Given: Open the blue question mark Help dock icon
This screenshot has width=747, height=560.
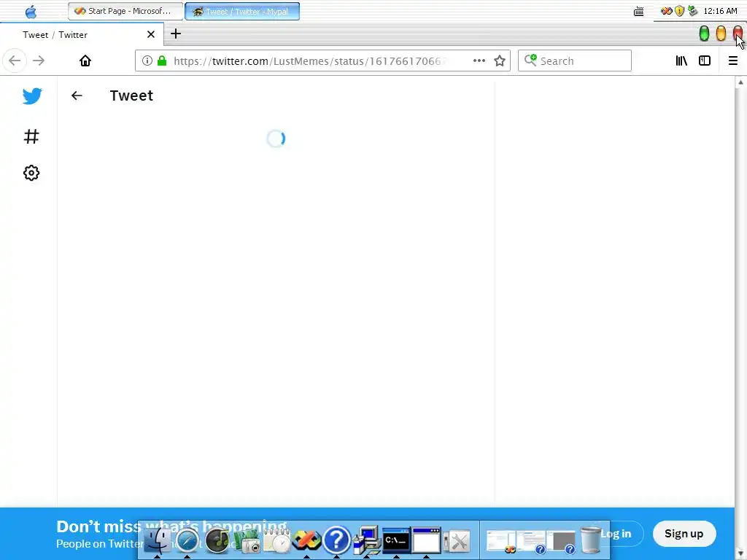Looking at the screenshot, I should [336, 540].
